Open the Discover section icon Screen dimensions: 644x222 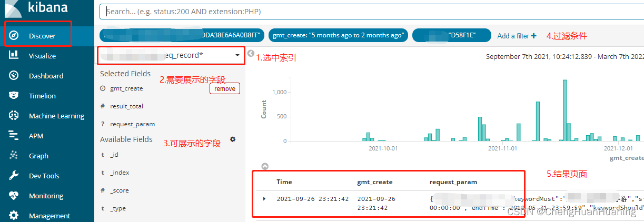coord(14,36)
